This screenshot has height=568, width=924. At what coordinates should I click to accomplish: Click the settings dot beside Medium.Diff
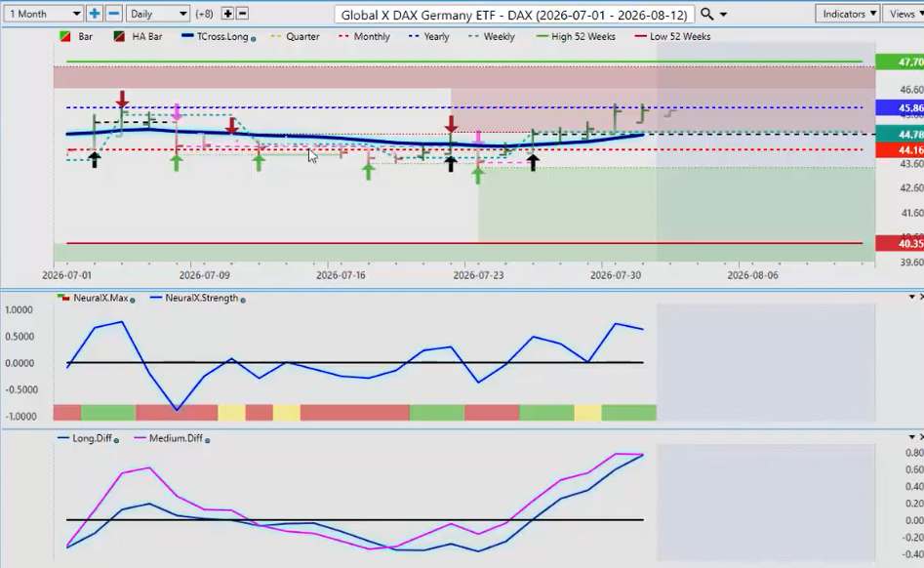(x=208, y=441)
